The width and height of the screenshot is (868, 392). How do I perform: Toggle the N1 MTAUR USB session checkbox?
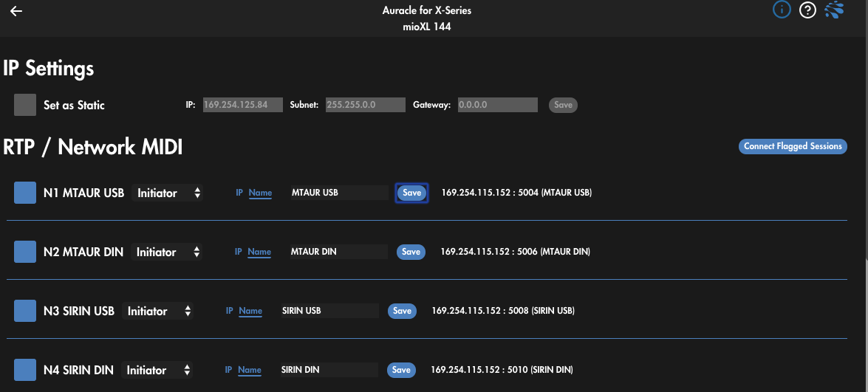[x=25, y=193]
